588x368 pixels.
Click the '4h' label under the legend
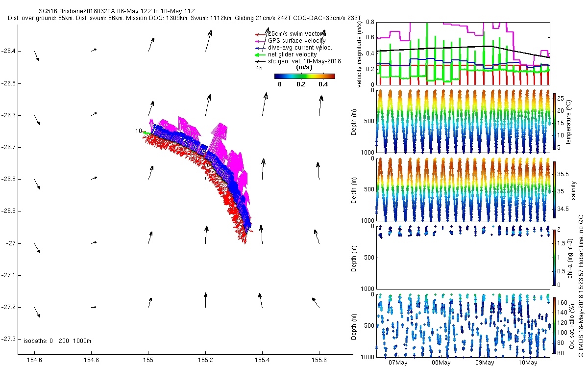(x=259, y=68)
